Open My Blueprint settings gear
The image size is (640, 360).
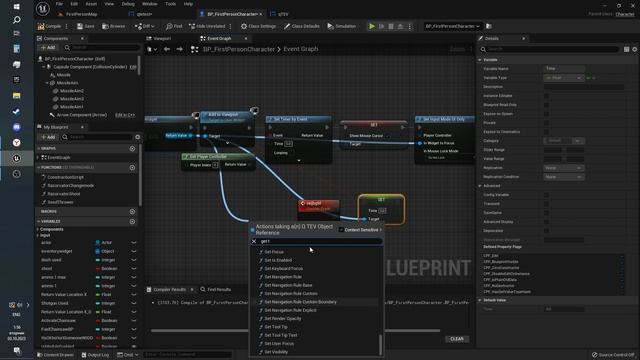click(x=138, y=137)
